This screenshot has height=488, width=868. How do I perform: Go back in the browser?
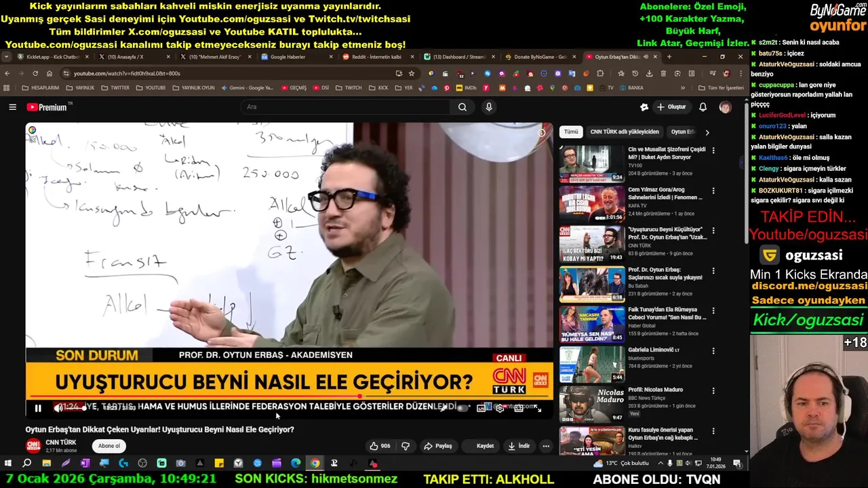coord(7,73)
